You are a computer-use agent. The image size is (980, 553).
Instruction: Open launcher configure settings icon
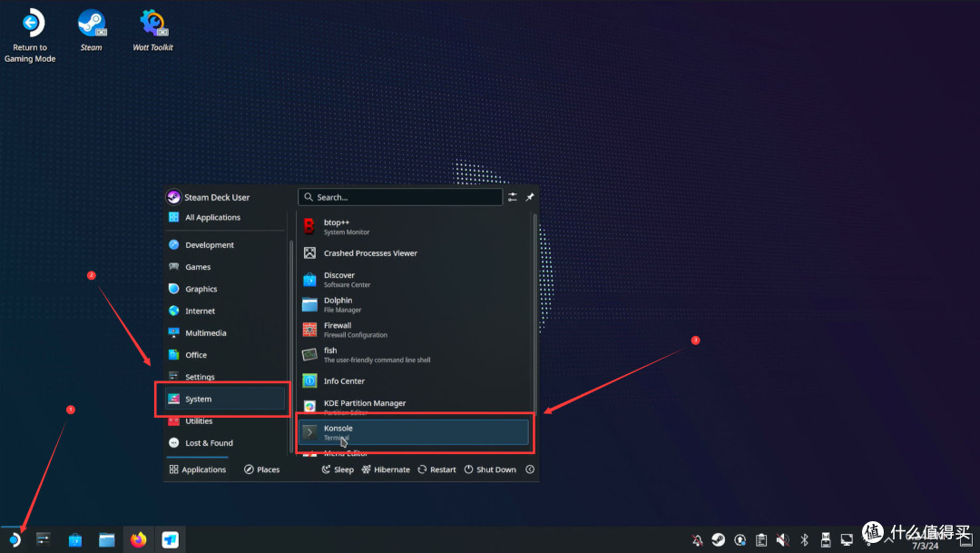tap(513, 197)
